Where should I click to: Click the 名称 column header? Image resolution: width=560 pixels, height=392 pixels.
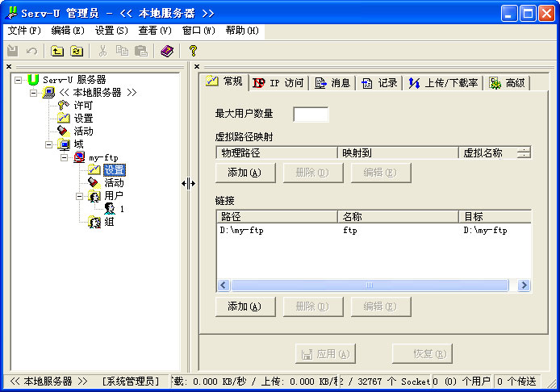pos(398,216)
